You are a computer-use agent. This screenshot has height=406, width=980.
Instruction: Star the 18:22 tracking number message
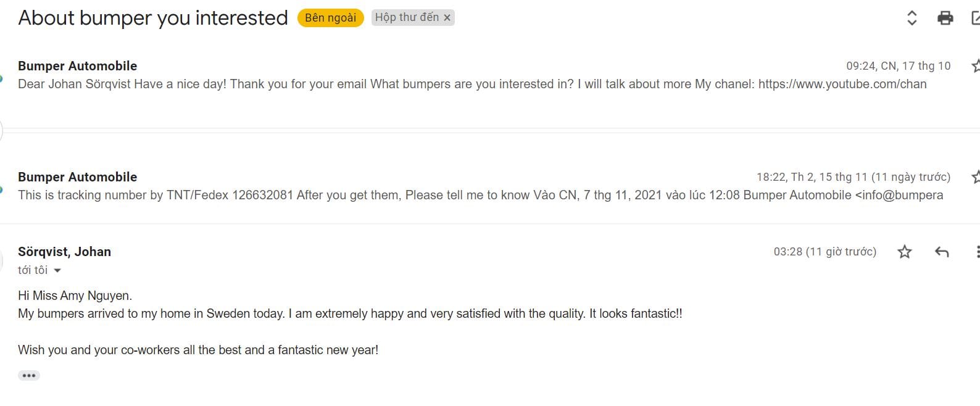pyautogui.click(x=976, y=177)
